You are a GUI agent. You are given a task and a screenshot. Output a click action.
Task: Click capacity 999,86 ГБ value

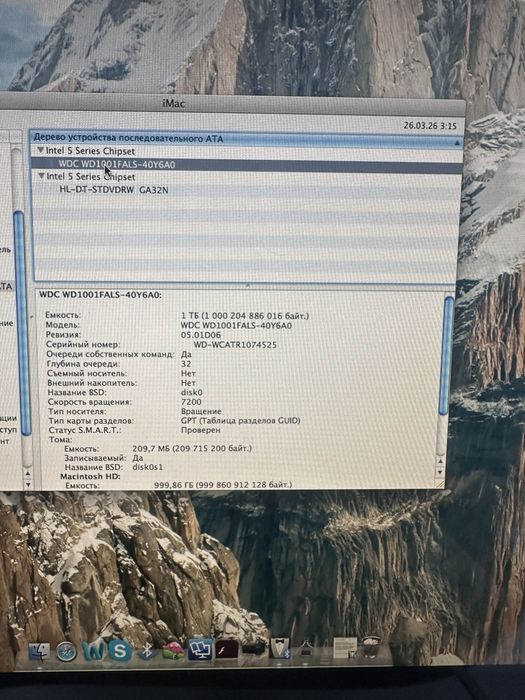(223, 485)
